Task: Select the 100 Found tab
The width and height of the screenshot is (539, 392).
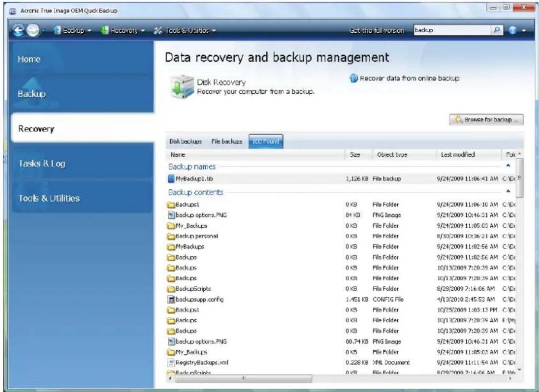Action: (x=266, y=141)
